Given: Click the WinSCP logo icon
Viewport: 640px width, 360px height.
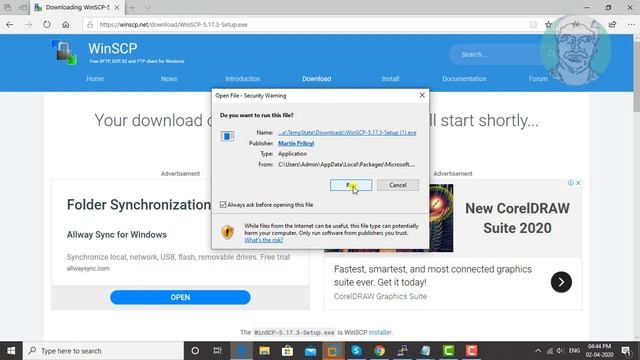Looking at the screenshot, I should (64, 52).
